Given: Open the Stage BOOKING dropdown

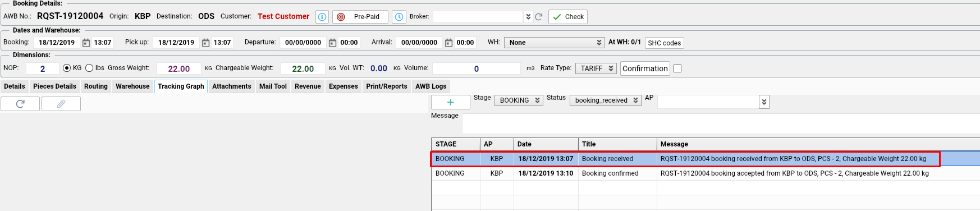Looking at the screenshot, I should [x=519, y=100].
